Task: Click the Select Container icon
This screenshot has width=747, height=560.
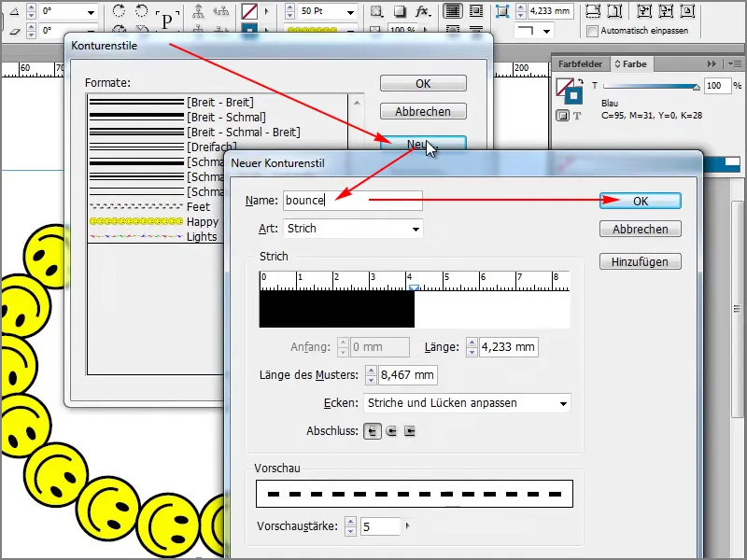Action: pyautogui.click(x=198, y=10)
